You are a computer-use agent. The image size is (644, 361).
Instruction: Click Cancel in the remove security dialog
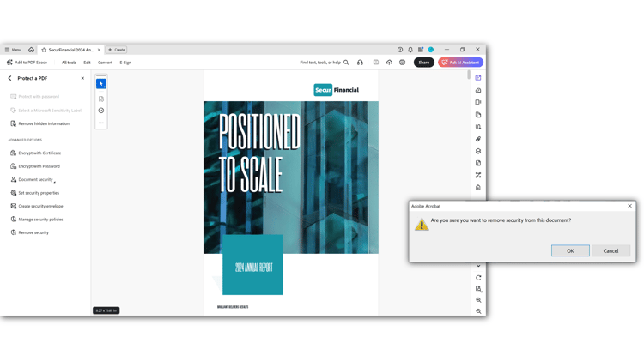click(x=611, y=250)
